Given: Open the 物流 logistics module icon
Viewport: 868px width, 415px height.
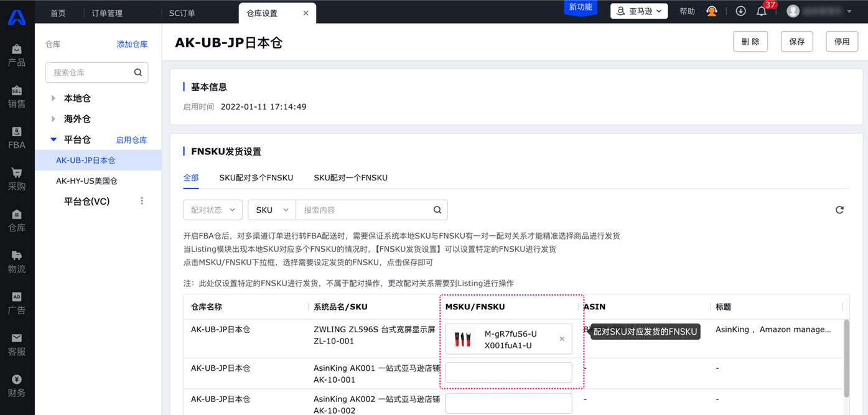Looking at the screenshot, I should click(x=17, y=261).
